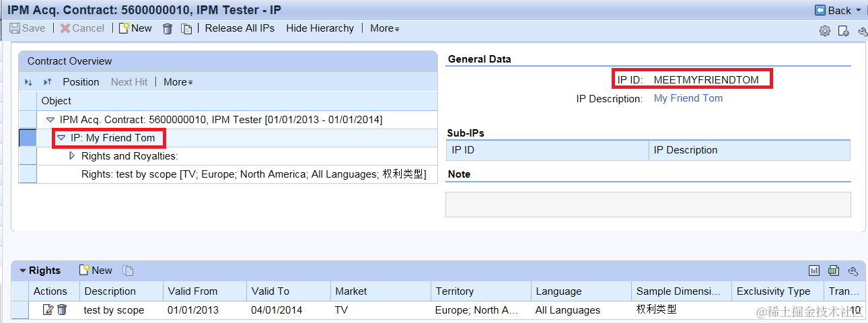
Task: Open the More dropdown in the top toolbar
Action: point(384,28)
